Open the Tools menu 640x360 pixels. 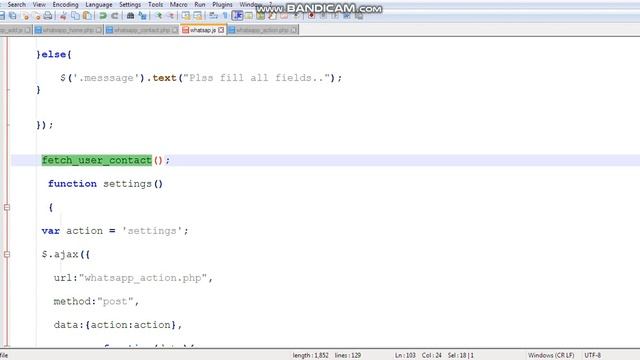coord(156,4)
